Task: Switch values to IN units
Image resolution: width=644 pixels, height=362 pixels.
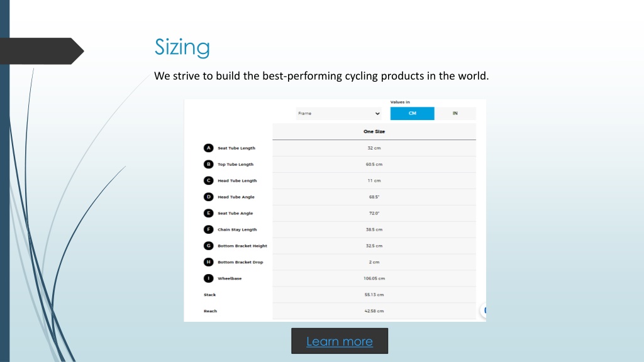Action: click(455, 113)
